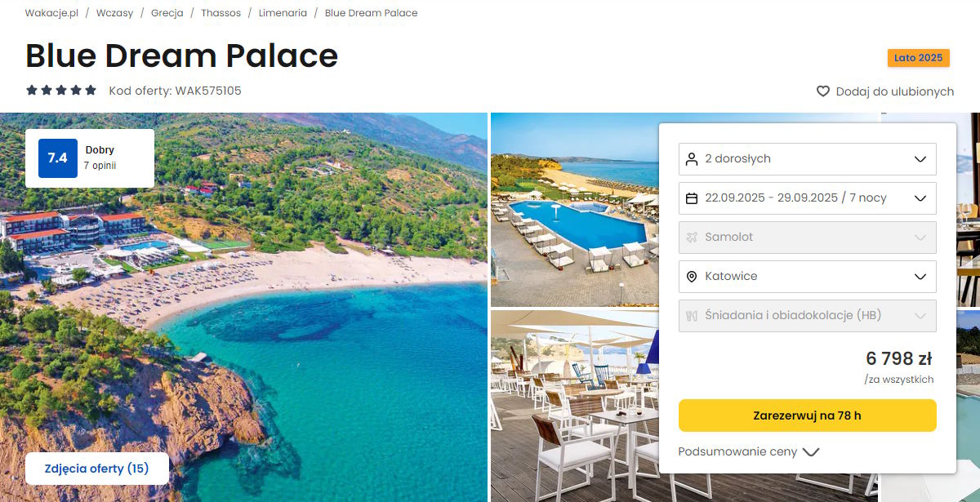The height and width of the screenshot is (502, 980).
Task: Go to Grecja breadcrumb
Action: coord(167,13)
